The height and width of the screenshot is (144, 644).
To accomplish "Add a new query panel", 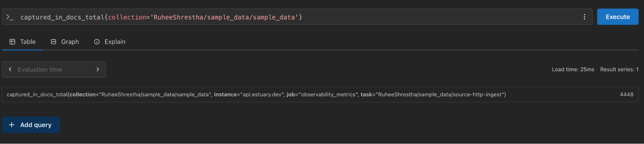I will [x=31, y=125].
